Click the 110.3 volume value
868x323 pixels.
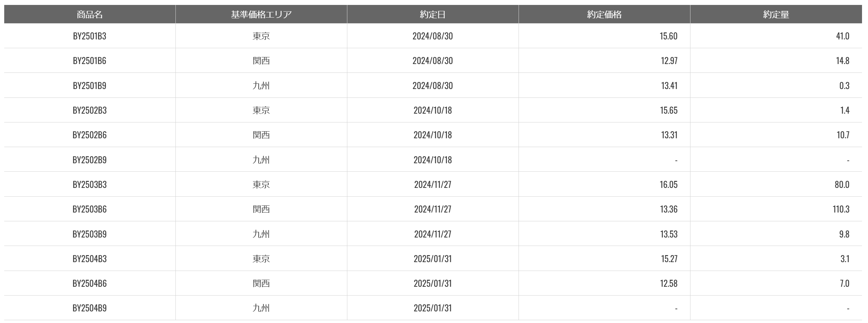pyautogui.click(x=841, y=209)
